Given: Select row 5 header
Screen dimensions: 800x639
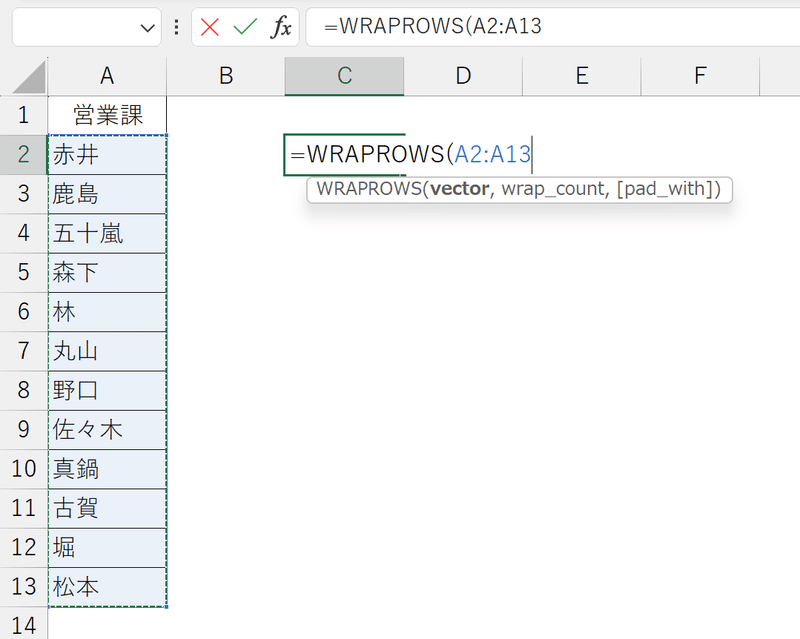Looking at the screenshot, I should coord(23,273).
